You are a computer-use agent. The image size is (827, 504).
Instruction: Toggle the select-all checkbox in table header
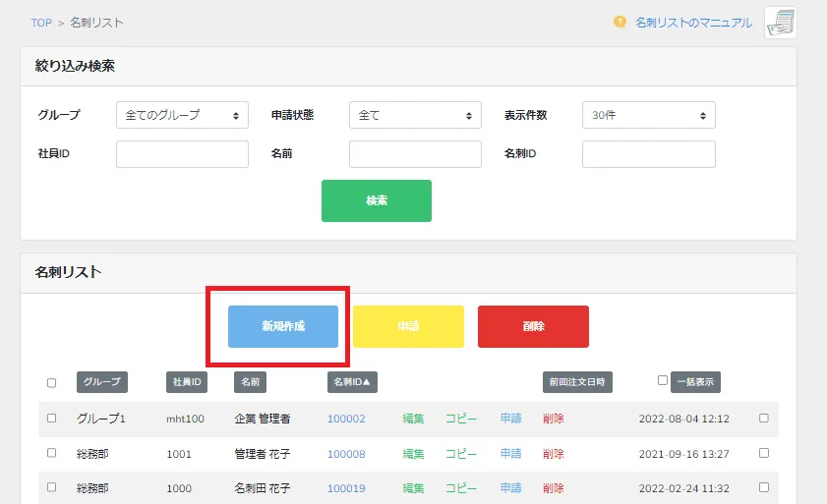point(52,383)
